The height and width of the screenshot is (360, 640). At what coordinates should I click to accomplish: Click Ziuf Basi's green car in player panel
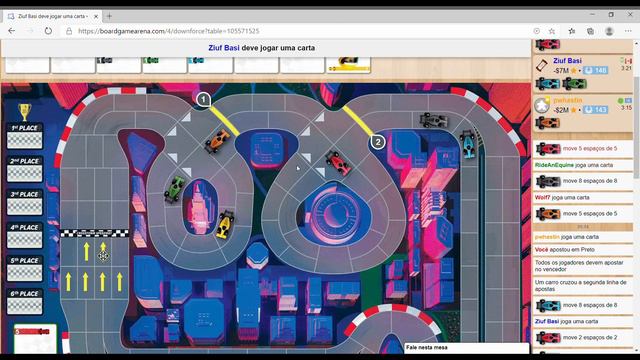click(x=574, y=84)
